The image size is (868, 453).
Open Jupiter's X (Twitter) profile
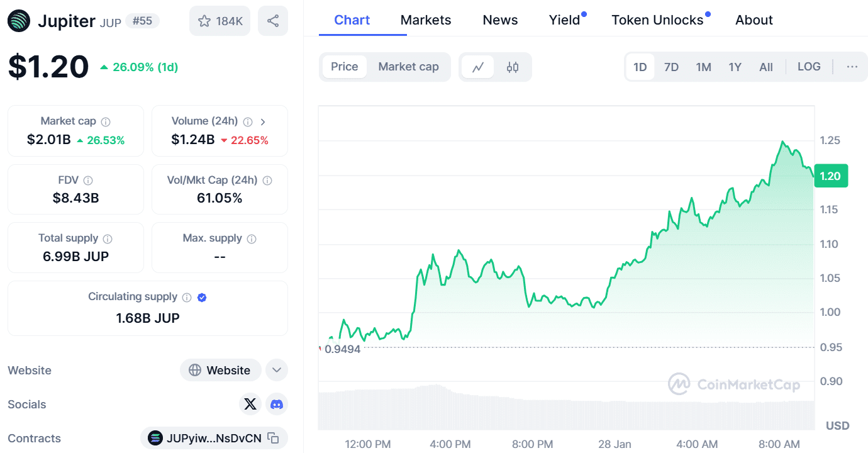coord(250,404)
